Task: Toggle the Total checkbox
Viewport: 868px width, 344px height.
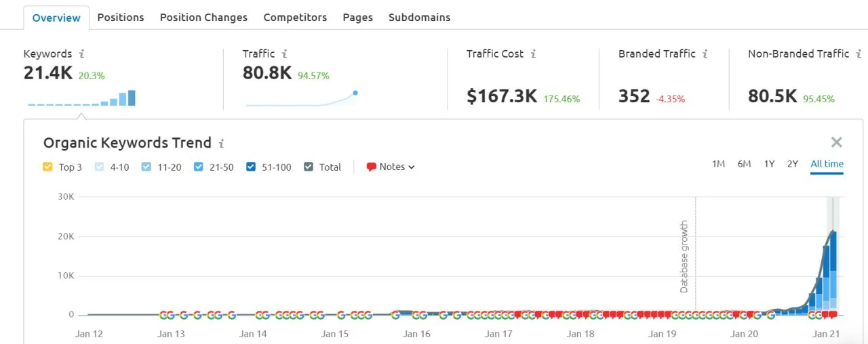Action: [309, 167]
